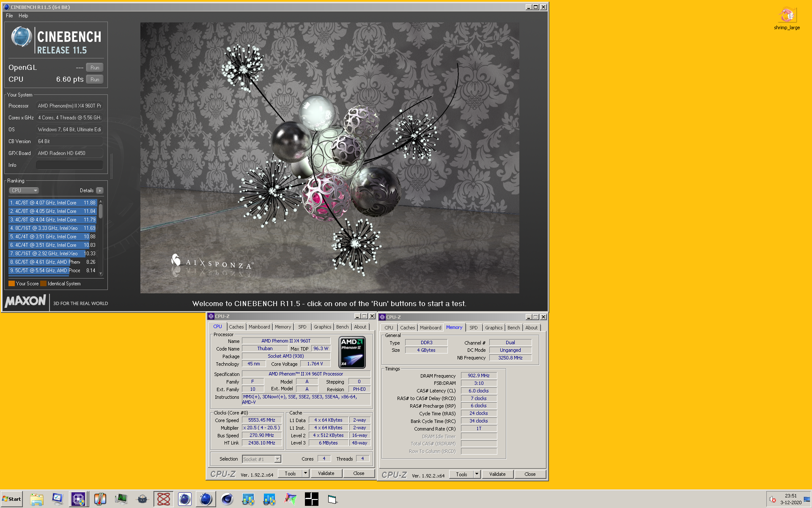Open Tools dropdown arrow in right CPU-Z
Screen dimensions: 812x508
(x=477, y=474)
